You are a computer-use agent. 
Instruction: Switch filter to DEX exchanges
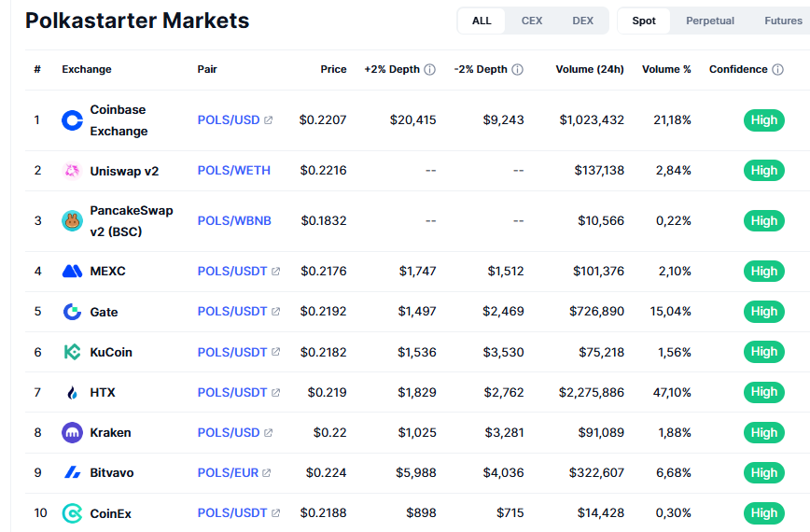point(582,21)
